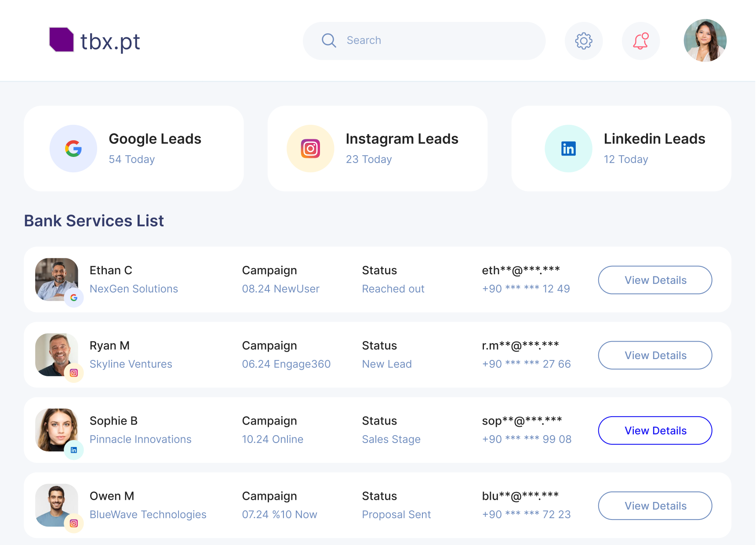Viewport: 756px width, 545px height.
Task: Open the notifications bell
Action: click(x=640, y=40)
